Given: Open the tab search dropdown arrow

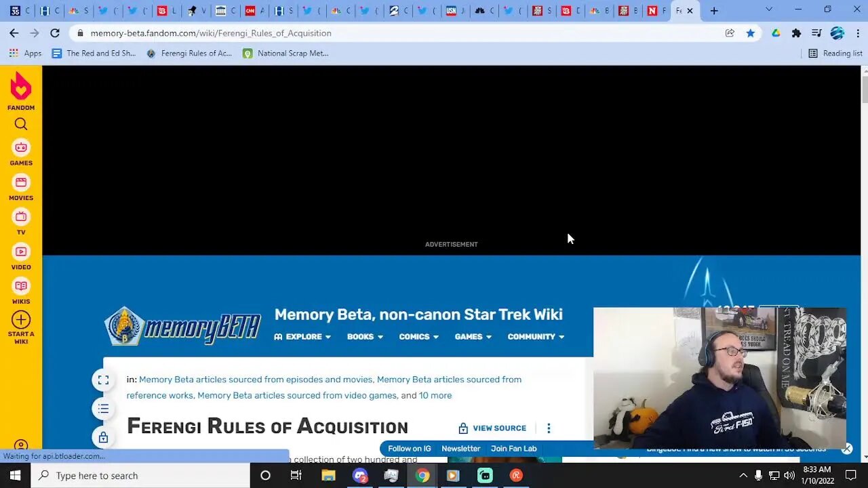Looking at the screenshot, I should [768, 9].
